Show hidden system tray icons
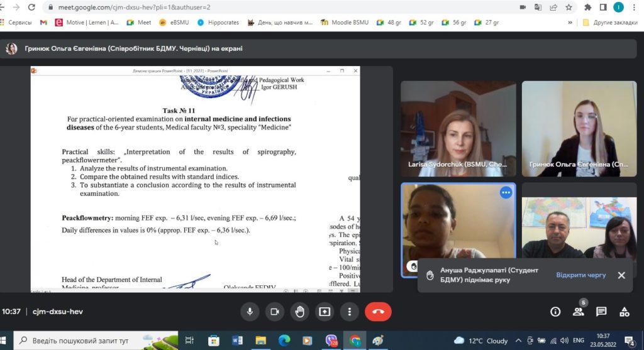This screenshot has width=644, height=350. pyautogui.click(x=518, y=341)
